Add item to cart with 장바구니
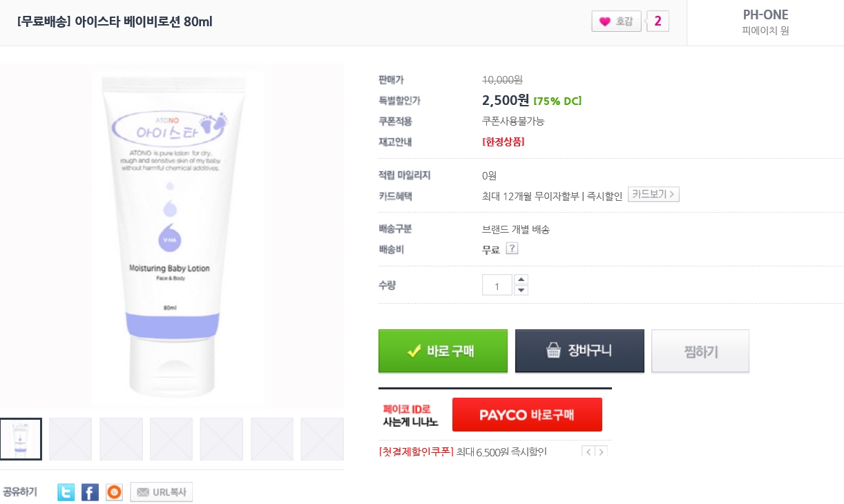The image size is (844, 504). tap(579, 351)
